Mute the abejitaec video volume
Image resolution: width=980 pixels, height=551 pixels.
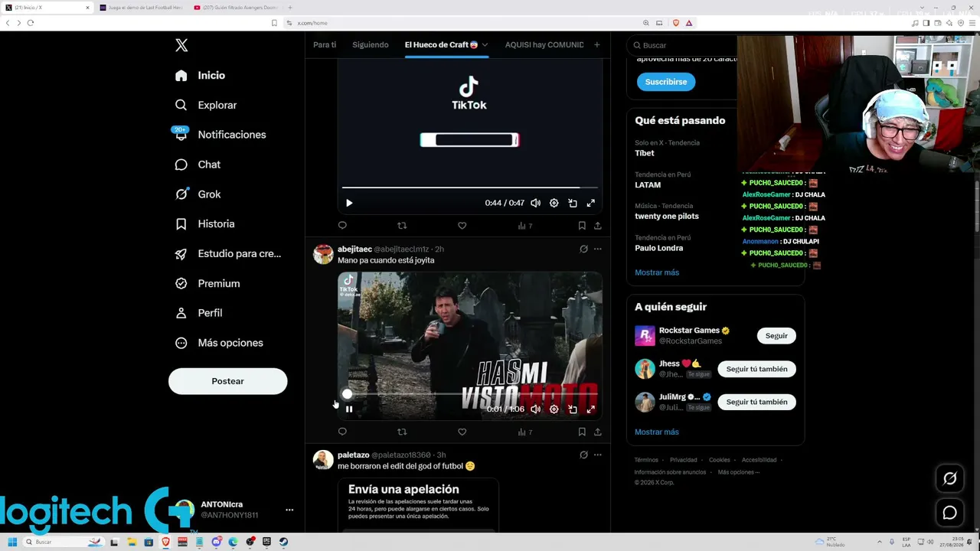click(535, 409)
